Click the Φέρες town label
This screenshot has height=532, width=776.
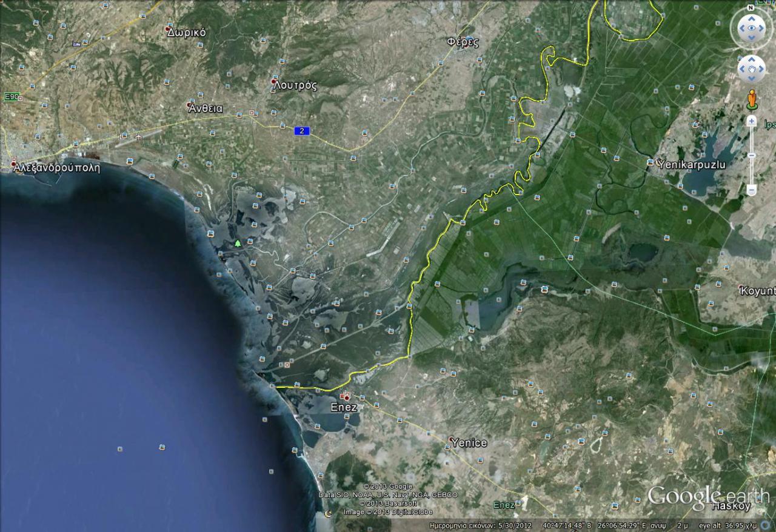tap(463, 42)
